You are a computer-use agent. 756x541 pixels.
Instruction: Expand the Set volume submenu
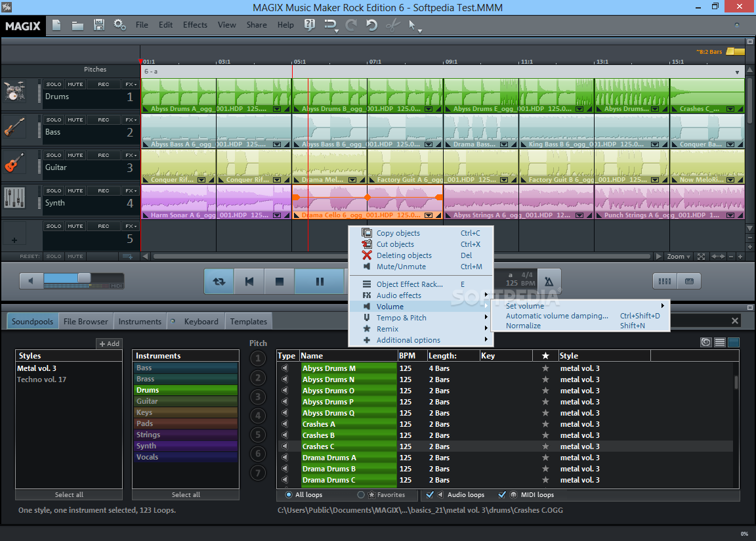(x=662, y=306)
